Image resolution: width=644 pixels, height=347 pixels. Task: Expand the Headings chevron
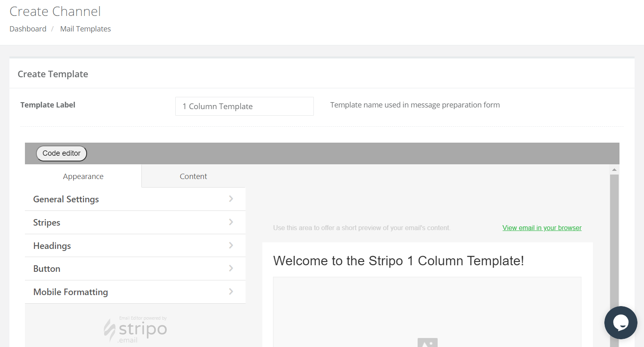click(x=231, y=245)
